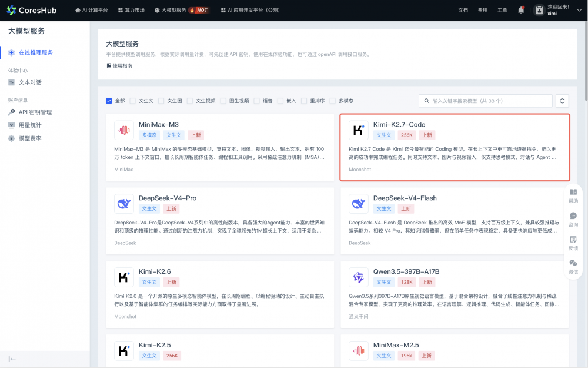Click the MiniMax-M2.5 model logo
Screen dimensions: 588x368
(x=359, y=351)
